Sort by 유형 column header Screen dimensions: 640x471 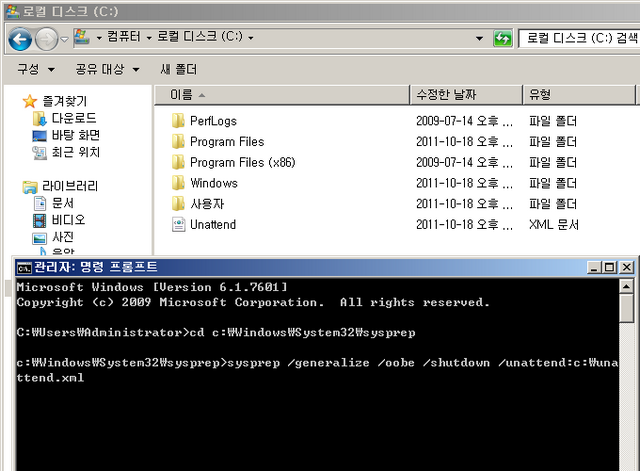tap(579, 95)
